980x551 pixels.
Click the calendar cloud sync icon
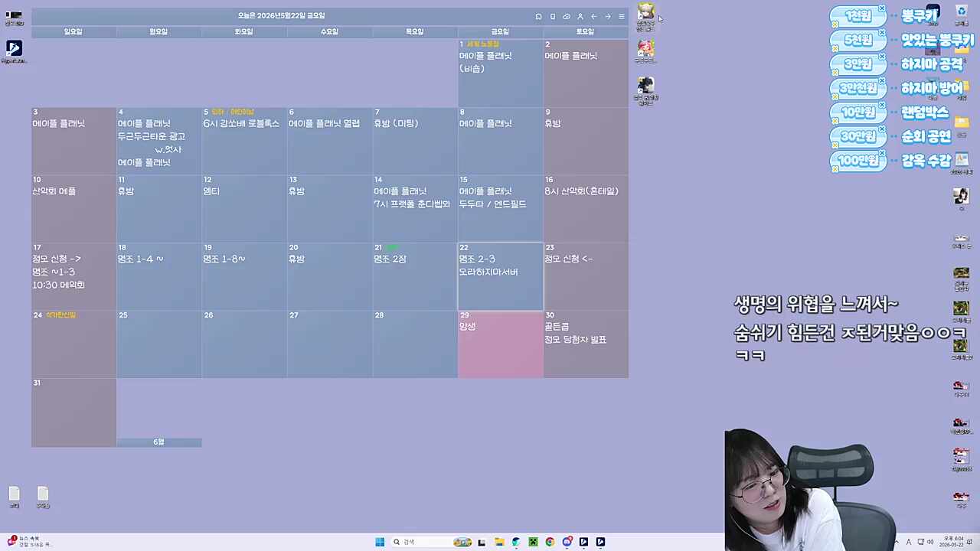567,16
